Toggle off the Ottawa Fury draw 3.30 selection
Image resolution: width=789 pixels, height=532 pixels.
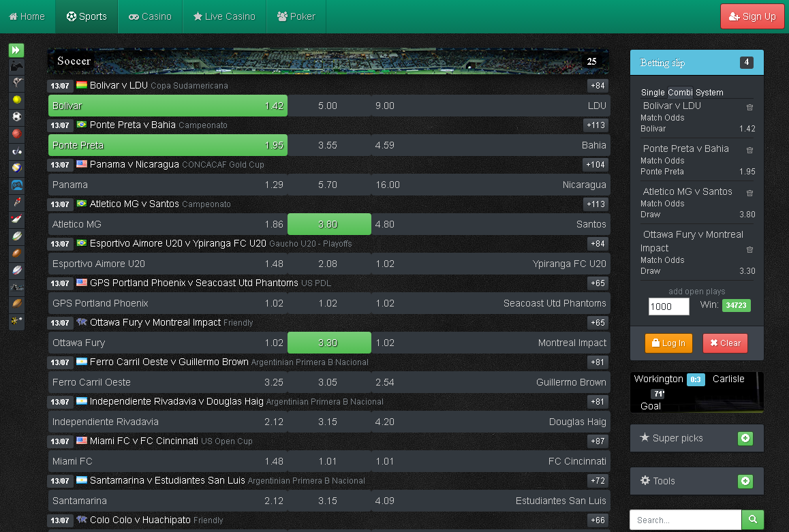329,343
